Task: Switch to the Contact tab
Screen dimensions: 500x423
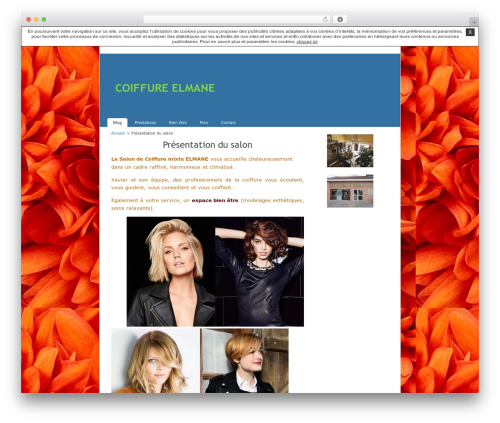Action: [x=228, y=123]
